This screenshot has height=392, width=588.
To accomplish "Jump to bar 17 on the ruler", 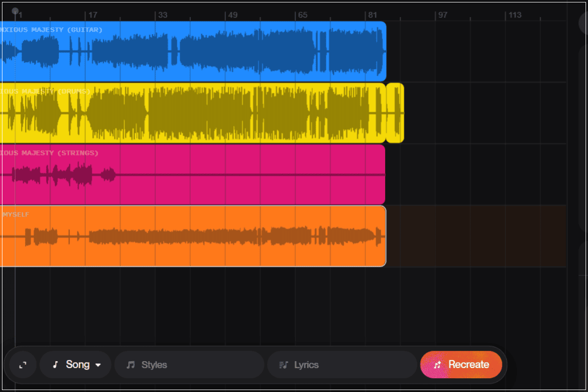I will (x=92, y=15).
